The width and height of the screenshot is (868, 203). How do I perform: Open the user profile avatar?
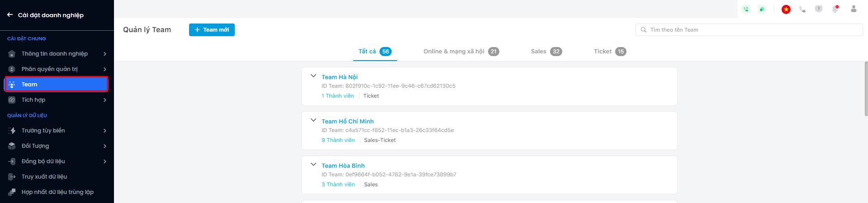(854, 9)
